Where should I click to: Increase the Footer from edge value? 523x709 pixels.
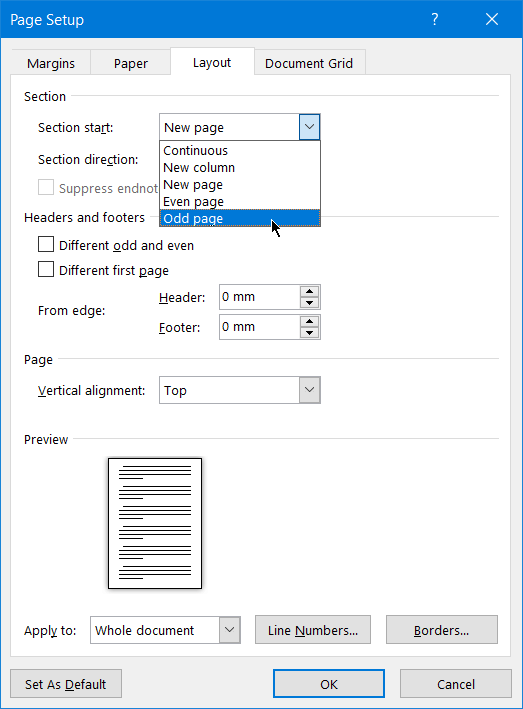[x=310, y=321]
